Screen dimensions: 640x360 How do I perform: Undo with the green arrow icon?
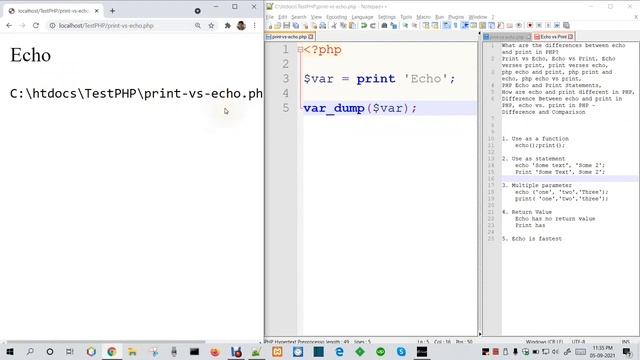point(363,25)
